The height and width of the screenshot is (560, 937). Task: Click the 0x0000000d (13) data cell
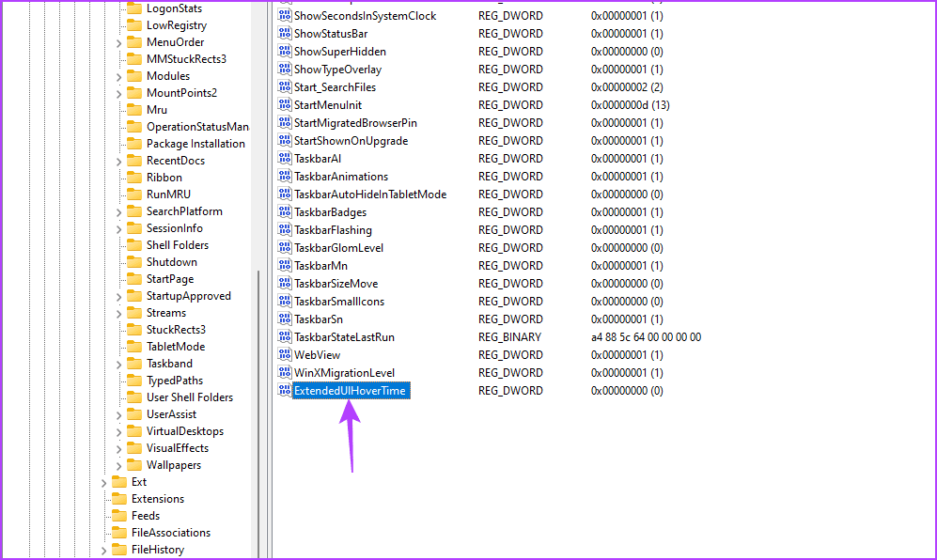(x=630, y=105)
